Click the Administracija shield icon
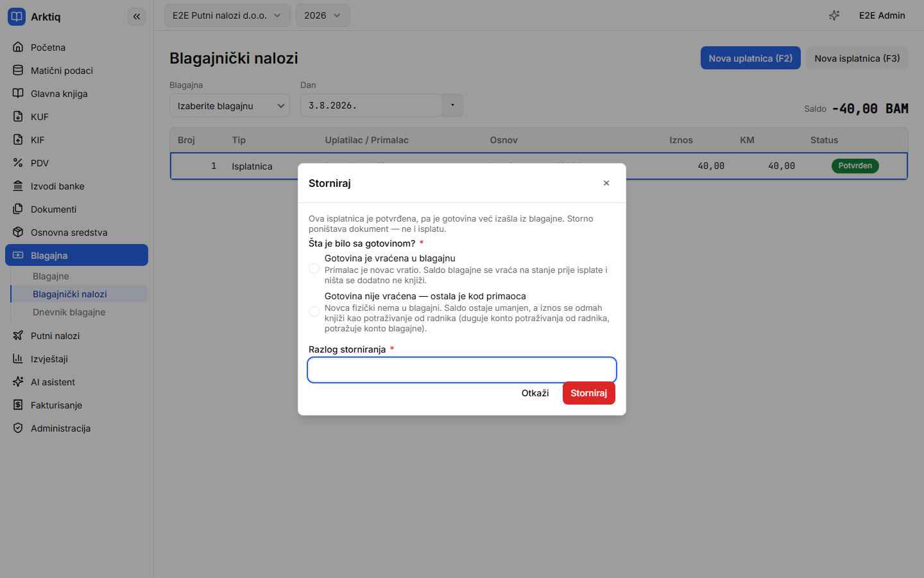Viewport: 924px width, 578px height. [x=18, y=428]
